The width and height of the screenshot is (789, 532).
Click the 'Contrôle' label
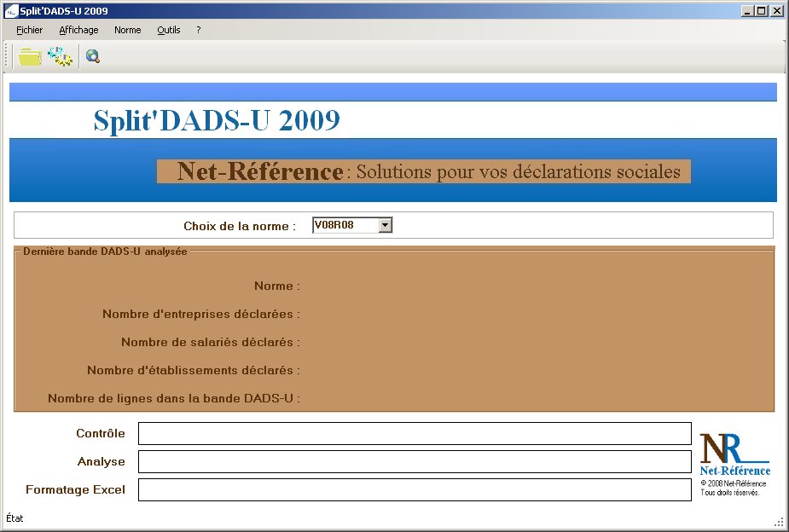(x=101, y=433)
